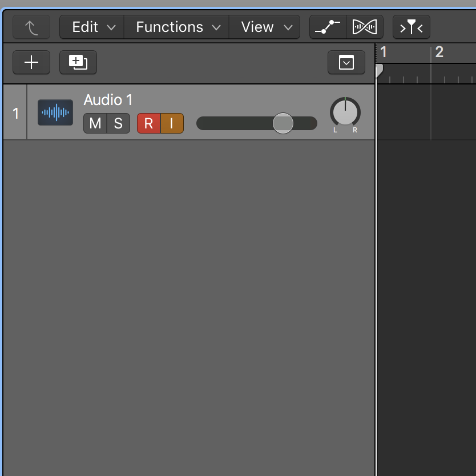This screenshot has width=476, height=476.
Task: Open the Edit dropdown menu
Action: tap(93, 27)
